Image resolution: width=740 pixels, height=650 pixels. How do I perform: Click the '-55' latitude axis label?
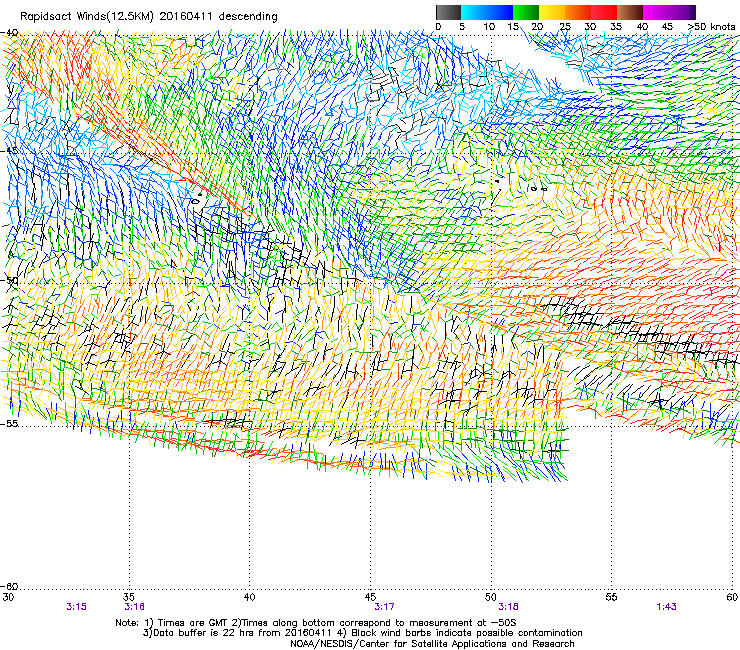click(9, 424)
